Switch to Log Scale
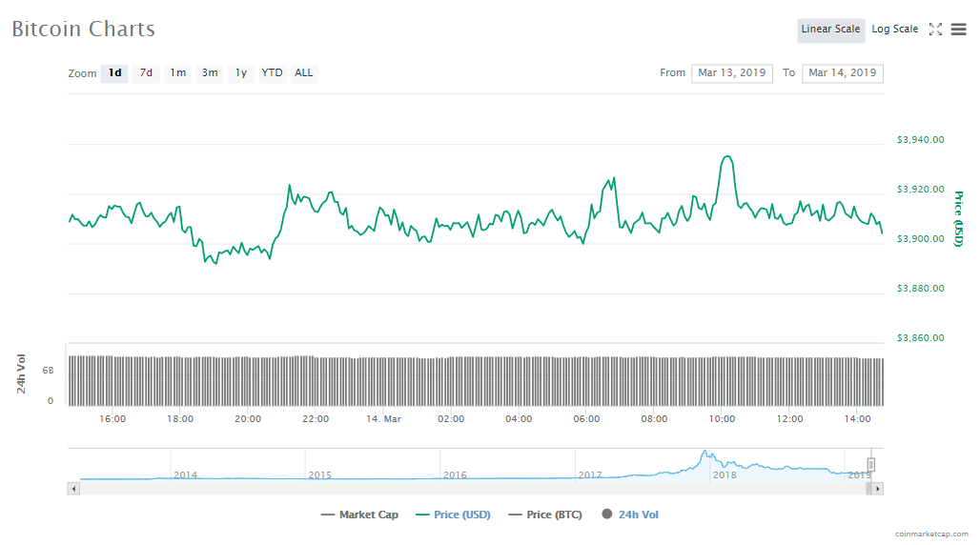Viewport: 980px width, 545px height. (x=894, y=30)
